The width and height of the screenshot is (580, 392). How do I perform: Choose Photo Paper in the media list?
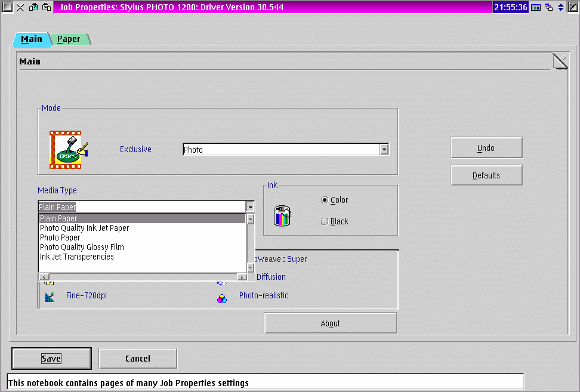click(x=142, y=237)
